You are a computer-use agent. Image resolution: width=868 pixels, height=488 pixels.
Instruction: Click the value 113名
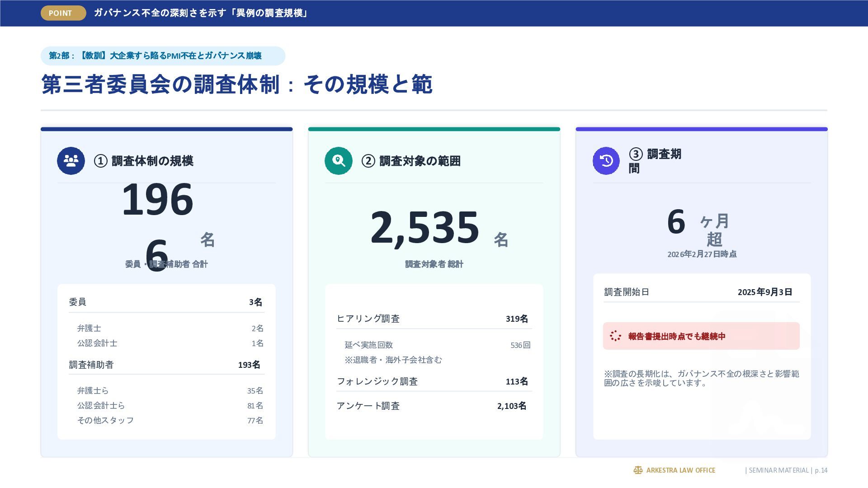[517, 382]
